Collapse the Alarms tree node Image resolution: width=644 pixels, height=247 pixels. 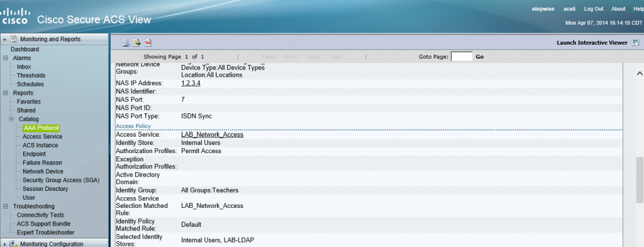(x=5, y=58)
